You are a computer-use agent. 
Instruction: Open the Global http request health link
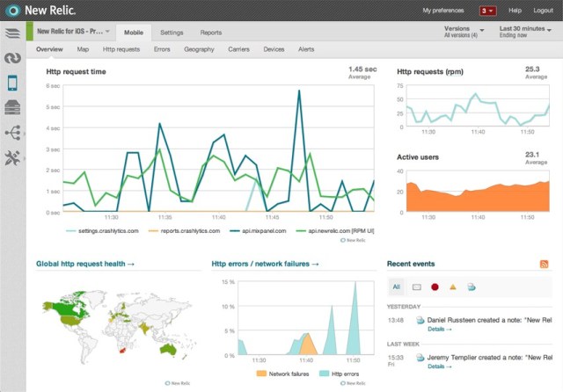point(85,263)
